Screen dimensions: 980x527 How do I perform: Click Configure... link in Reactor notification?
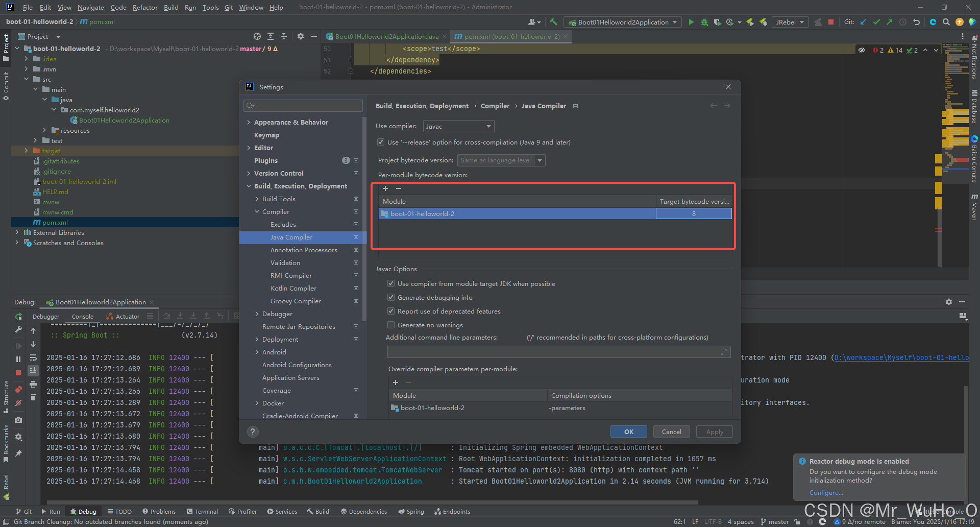826,493
